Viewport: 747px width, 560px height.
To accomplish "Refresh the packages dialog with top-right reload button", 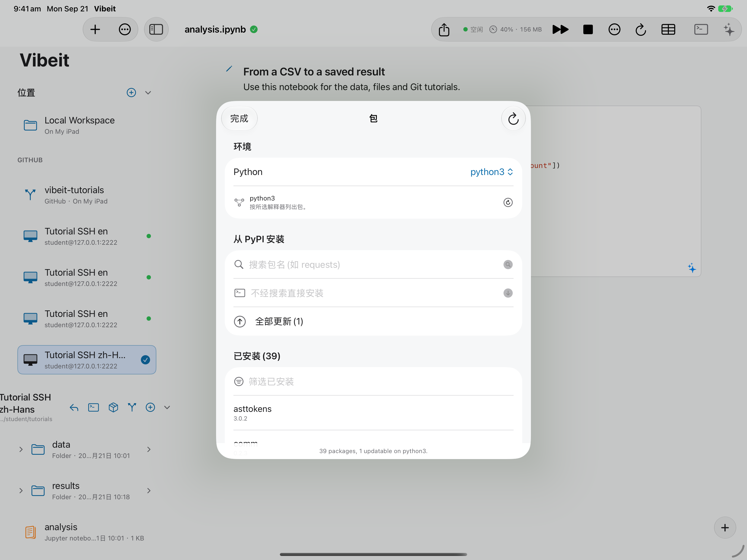I will (x=513, y=119).
